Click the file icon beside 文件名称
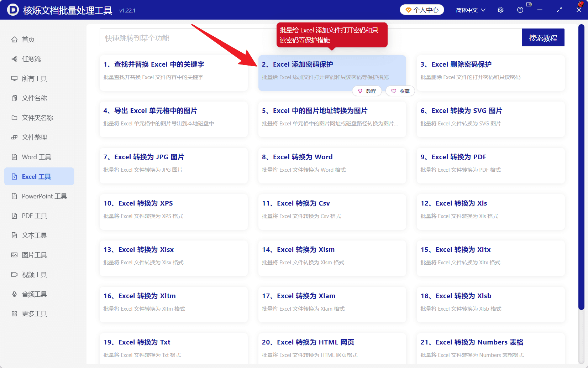 pos(14,98)
